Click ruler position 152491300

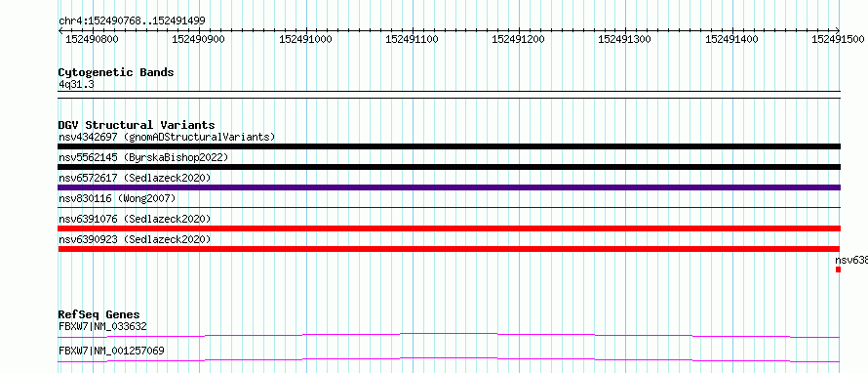[624, 39]
